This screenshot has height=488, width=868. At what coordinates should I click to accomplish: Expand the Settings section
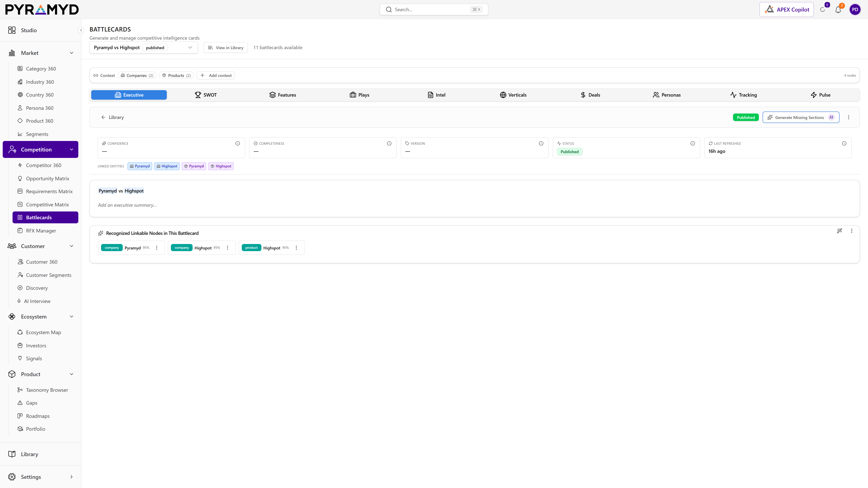pos(71,477)
